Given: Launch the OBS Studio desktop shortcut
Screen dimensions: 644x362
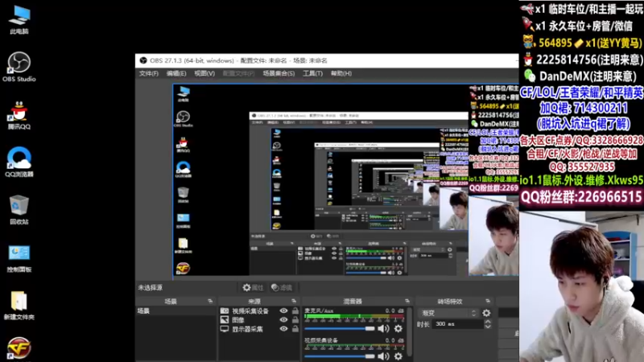Looking at the screenshot, I should coord(19,67).
